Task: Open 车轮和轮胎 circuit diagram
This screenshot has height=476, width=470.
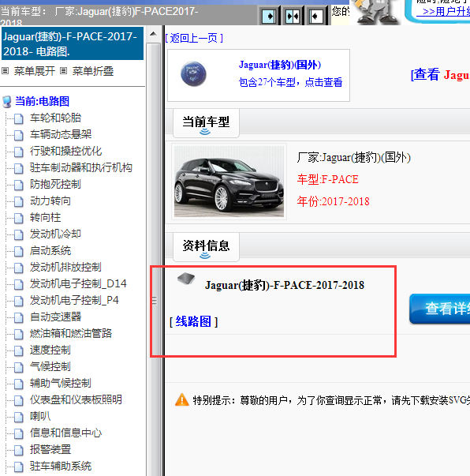Action: (55, 118)
